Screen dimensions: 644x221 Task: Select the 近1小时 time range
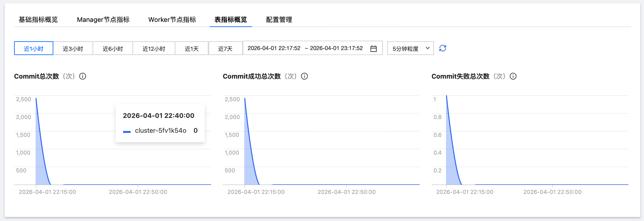(34, 48)
